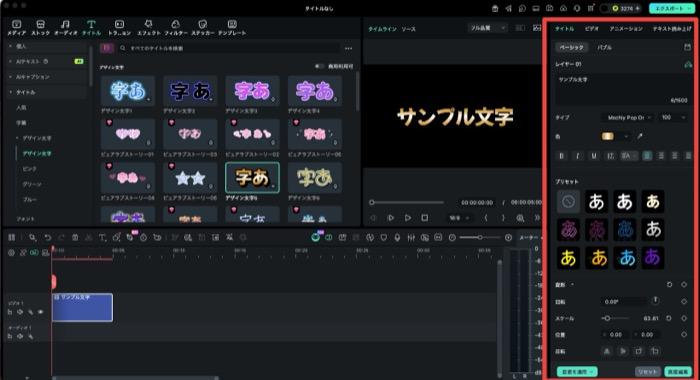Viewport: 700px width, 380px height.
Task: Switch to the テキスト読み上げ tab
Action: [x=672, y=29]
